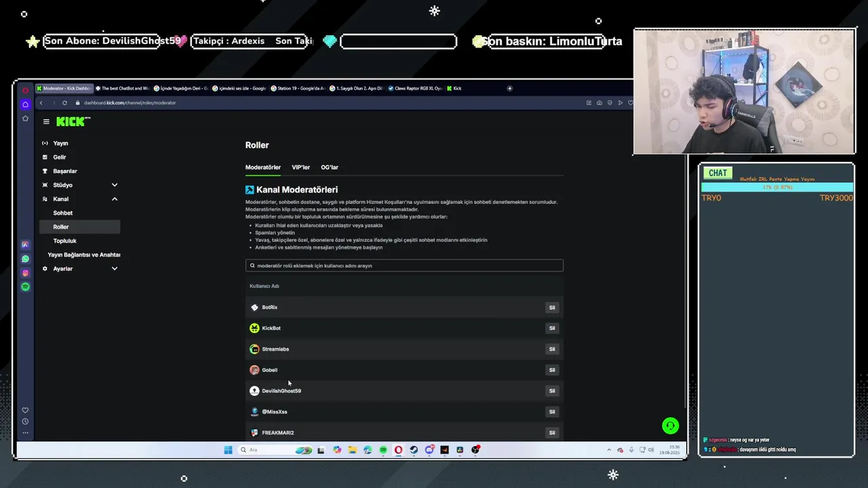The image size is (868, 488).
Task: Click the KickBot avatar icon
Action: tap(254, 328)
